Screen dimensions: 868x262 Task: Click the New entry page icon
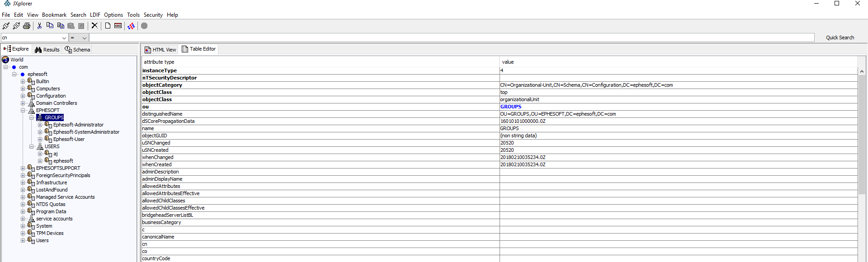108,26
